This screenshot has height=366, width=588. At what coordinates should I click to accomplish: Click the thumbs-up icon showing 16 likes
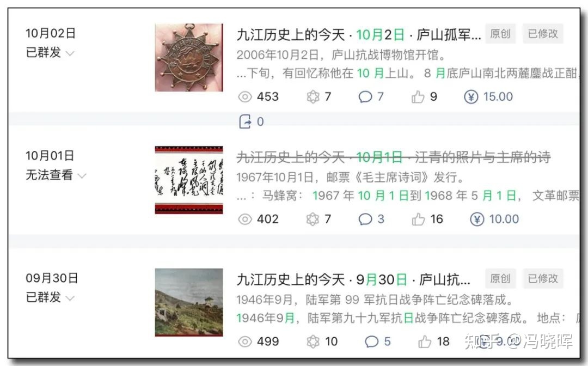coord(418,219)
